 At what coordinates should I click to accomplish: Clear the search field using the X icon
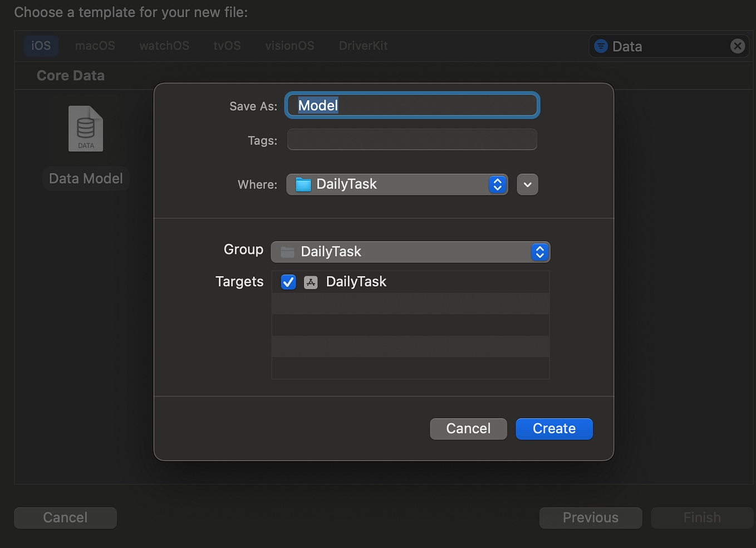click(738, 46)
